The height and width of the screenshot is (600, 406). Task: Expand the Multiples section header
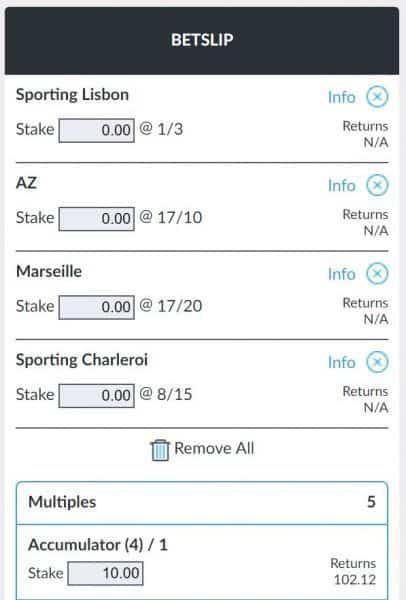pos(202,502)
